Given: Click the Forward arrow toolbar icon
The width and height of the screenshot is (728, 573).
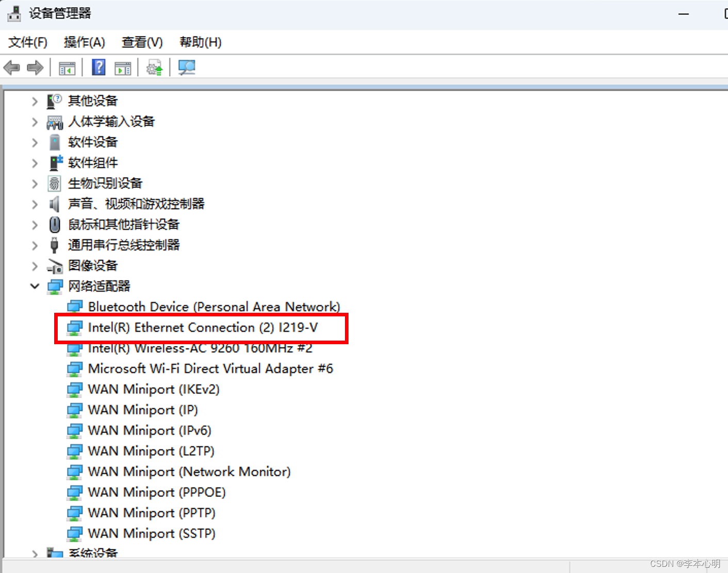Looking at the screenshot, I should 35,68.
